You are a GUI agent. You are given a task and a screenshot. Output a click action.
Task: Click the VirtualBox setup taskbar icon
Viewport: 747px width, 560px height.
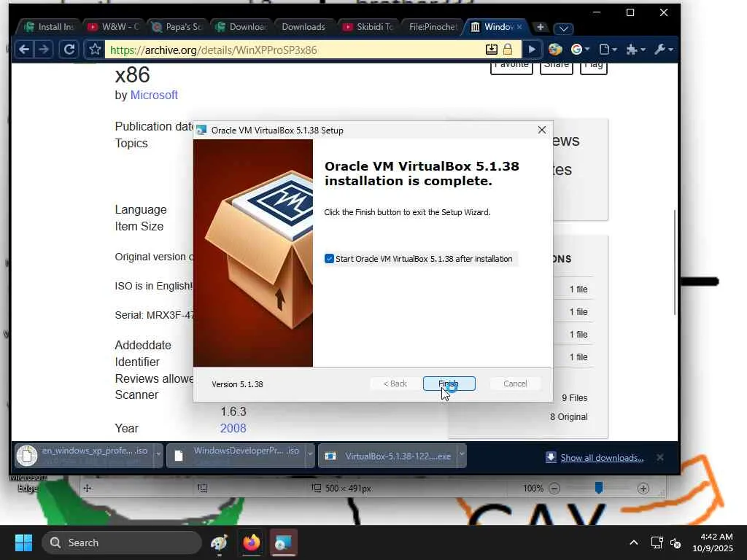284,542
